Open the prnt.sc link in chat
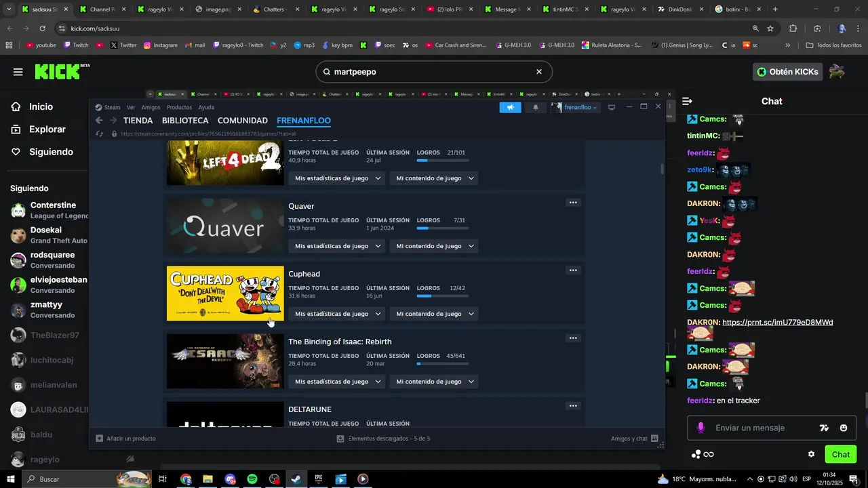Image resolution: width=868 pixels, height=488 pixels. 778,323
